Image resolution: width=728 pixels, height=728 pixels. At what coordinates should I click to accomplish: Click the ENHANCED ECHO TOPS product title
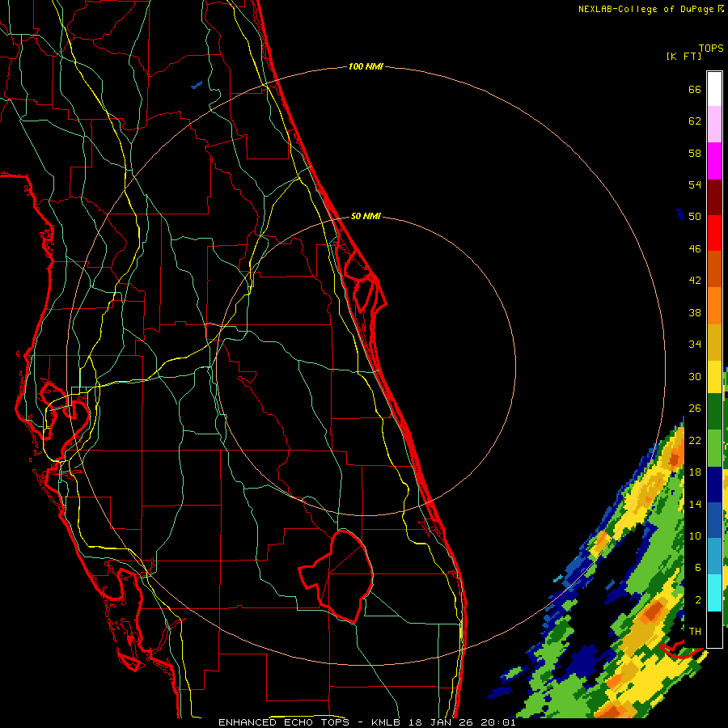284,722
